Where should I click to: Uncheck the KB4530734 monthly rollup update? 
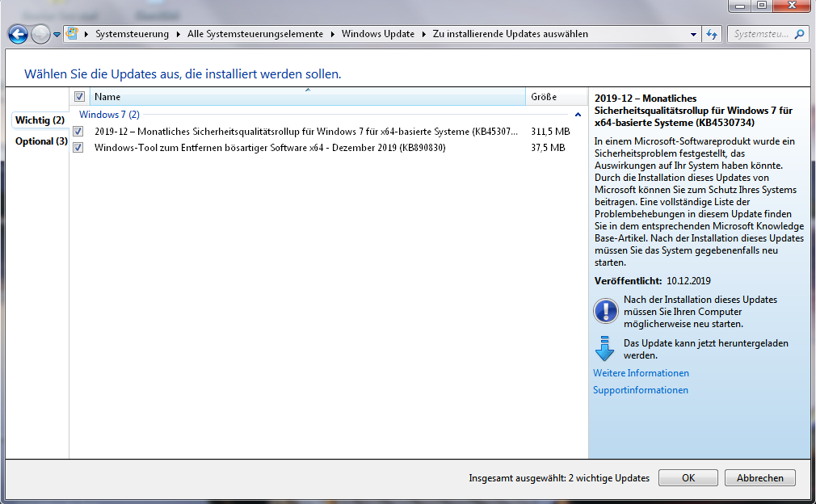click(x=78, y=132)
